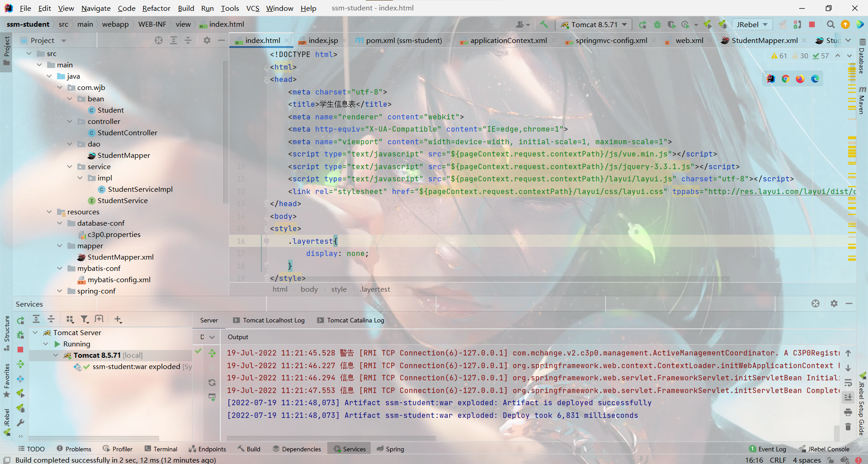This screenshot has width=868, height=464.
Task: Open the Event Log button
Action: coord(768,449)
